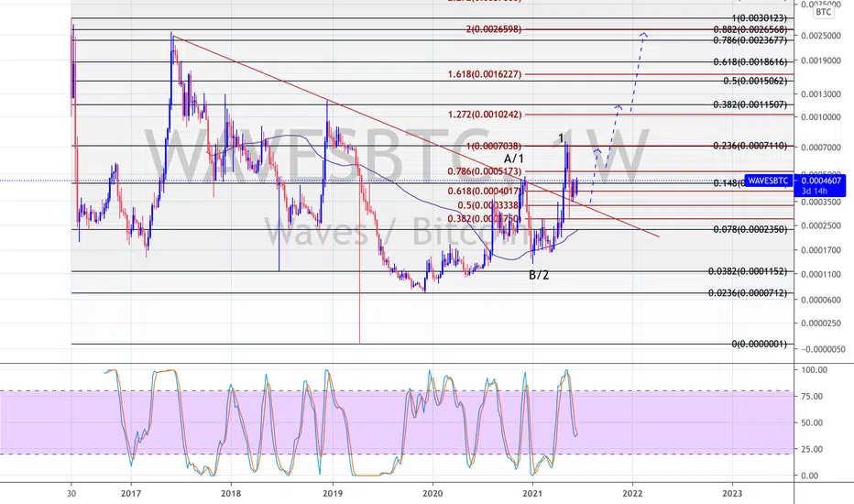Select the Fibonacci label 1(0.0030123)
The image size is (854, 504).
pos(760,18)
